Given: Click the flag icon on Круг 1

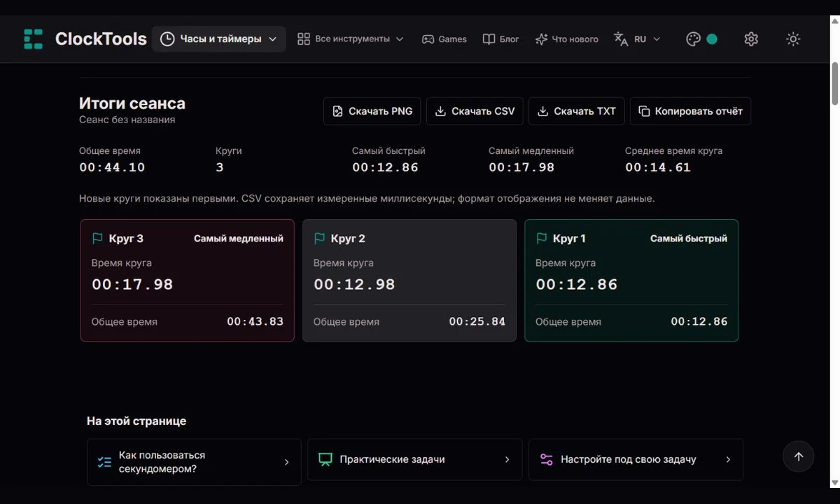Looking at the screenshot, I should (541, 239).
